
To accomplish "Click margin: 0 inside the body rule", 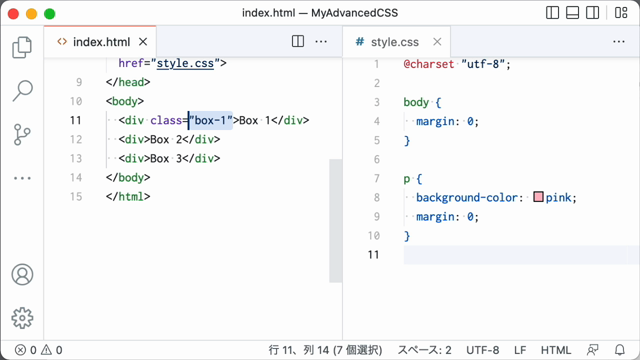I will tap(447, 121).
